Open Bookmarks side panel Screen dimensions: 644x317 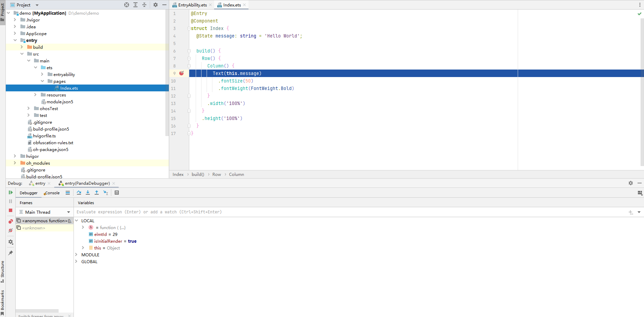pos(2,303)
